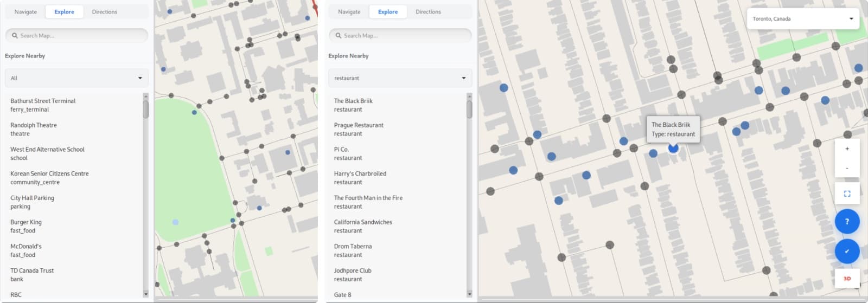Expand the Toronto, Canada city selector

(x=802, y=19)
